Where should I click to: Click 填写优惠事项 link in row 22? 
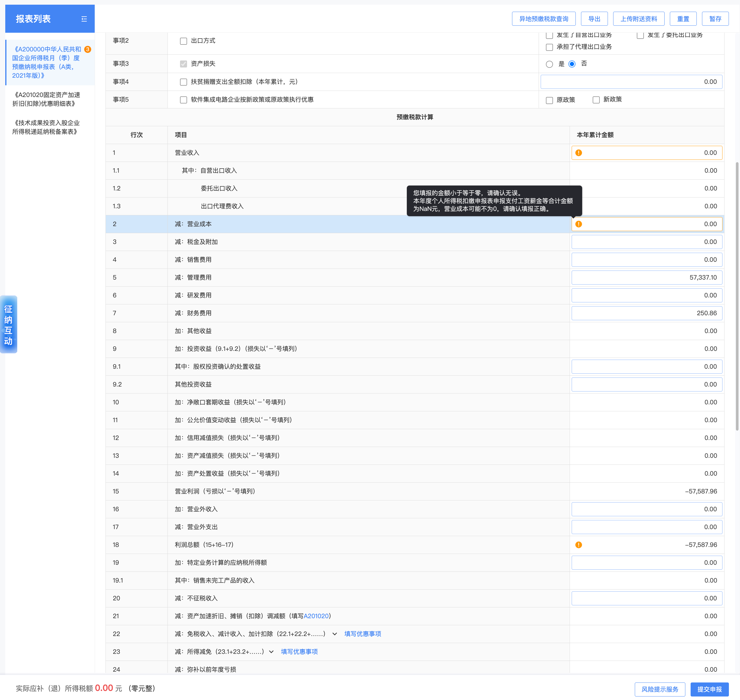362,634
